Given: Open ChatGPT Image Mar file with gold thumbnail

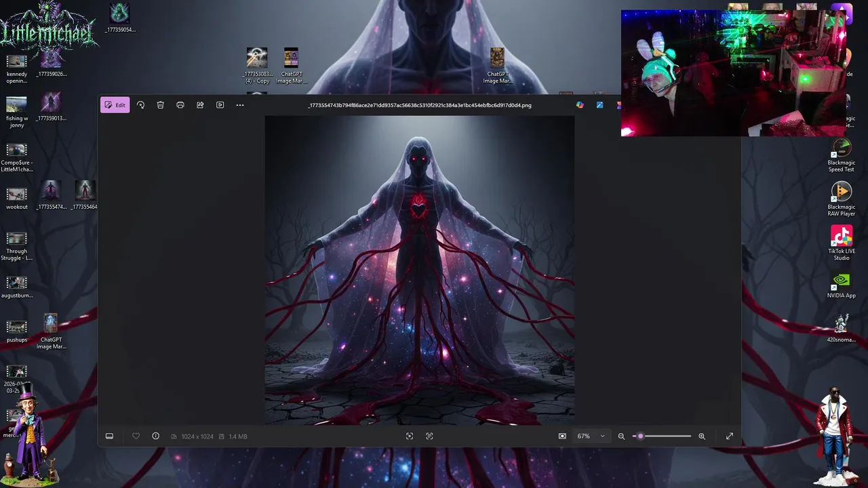Looking at the screenshot, I should tap(497, 66).
